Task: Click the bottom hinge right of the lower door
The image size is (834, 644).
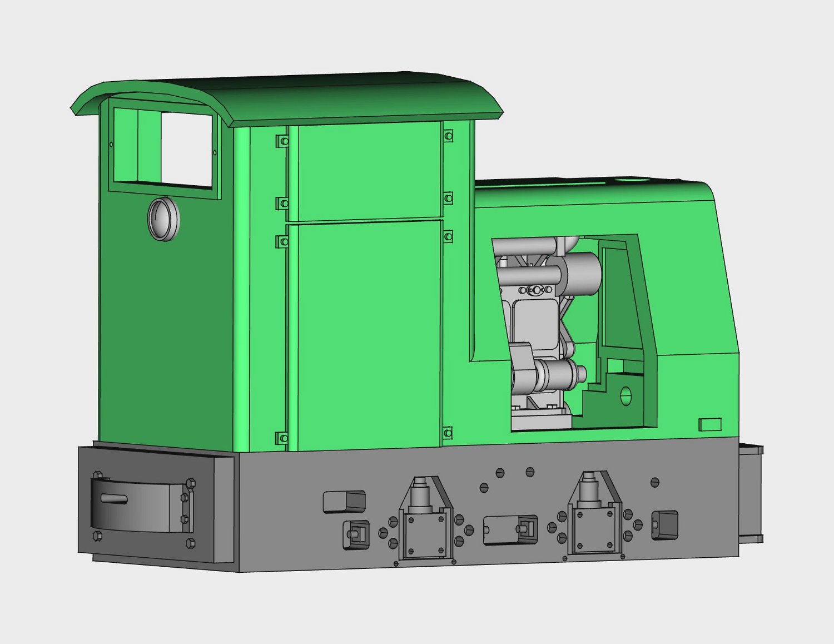Action: point(448,433)
